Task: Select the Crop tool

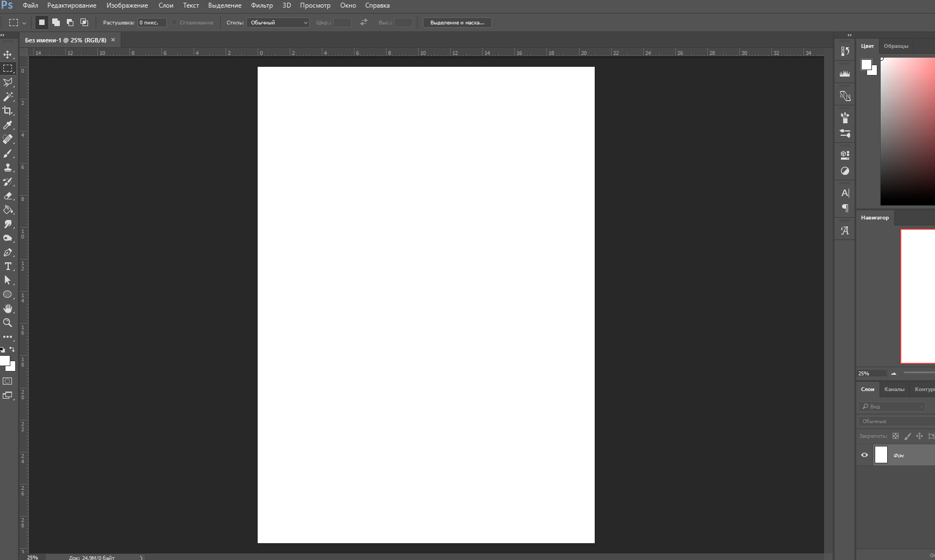Action: point(8,111)
